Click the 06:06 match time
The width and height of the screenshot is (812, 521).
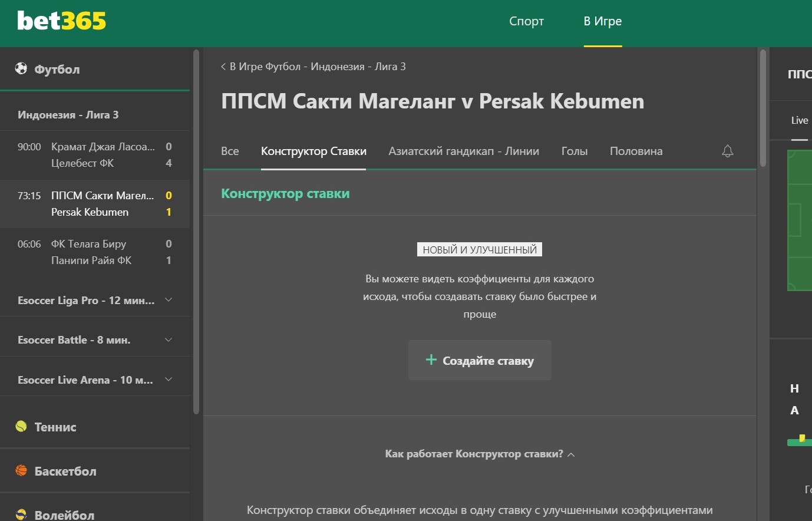pyautogui.click(x=29, y=244)
